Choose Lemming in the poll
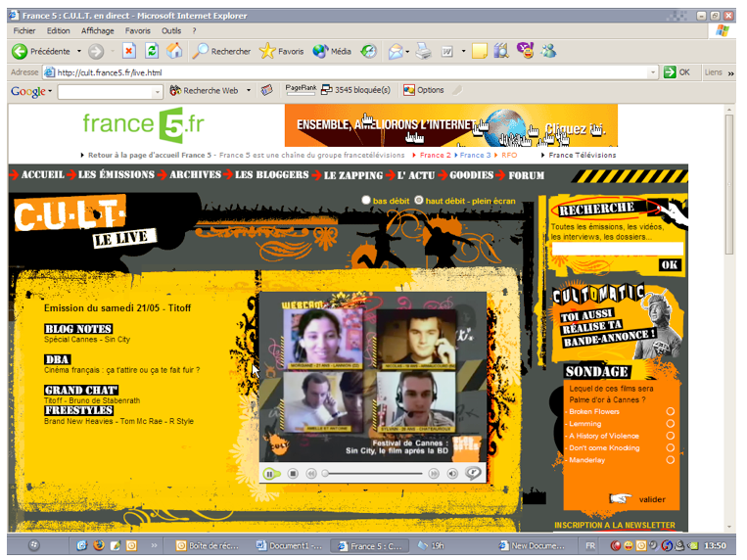 tap(671, 423)
